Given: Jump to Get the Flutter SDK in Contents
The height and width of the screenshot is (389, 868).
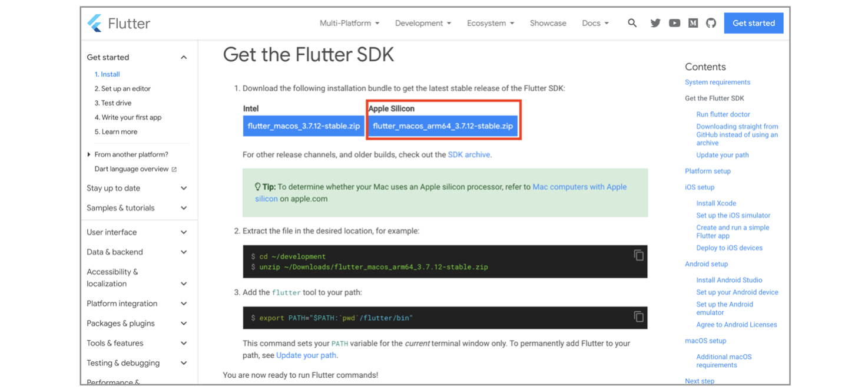Looking at the screenshot, I should click(x=714, y=98).
